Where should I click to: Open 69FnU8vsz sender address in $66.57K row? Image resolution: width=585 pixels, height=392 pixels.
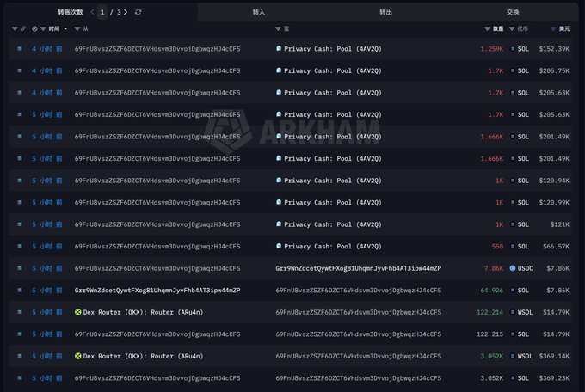pyautogui.click(x=157, y=246)
